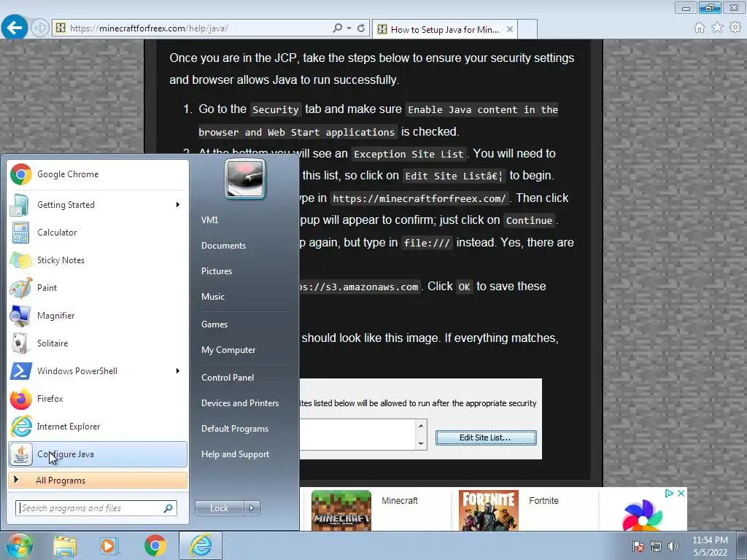
Task: Open Favorites star icon in Internet Explorer
Action: point(717,28)
